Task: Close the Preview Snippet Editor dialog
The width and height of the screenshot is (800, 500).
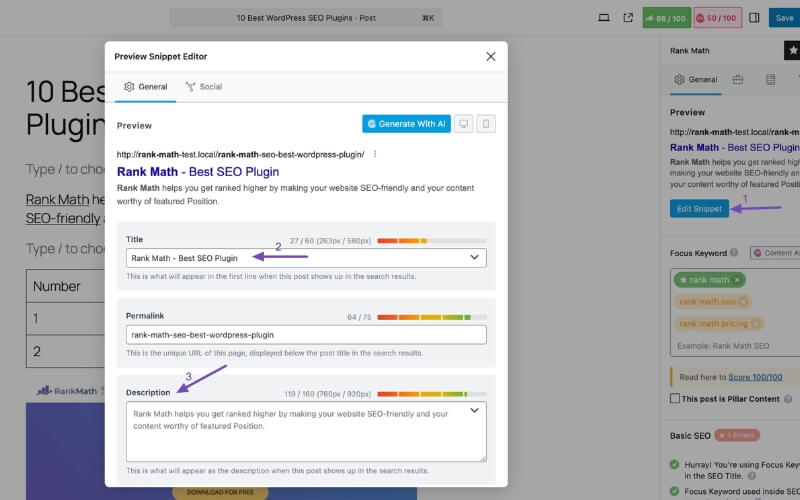Action: pyautogui.click(x=490, y=56)
